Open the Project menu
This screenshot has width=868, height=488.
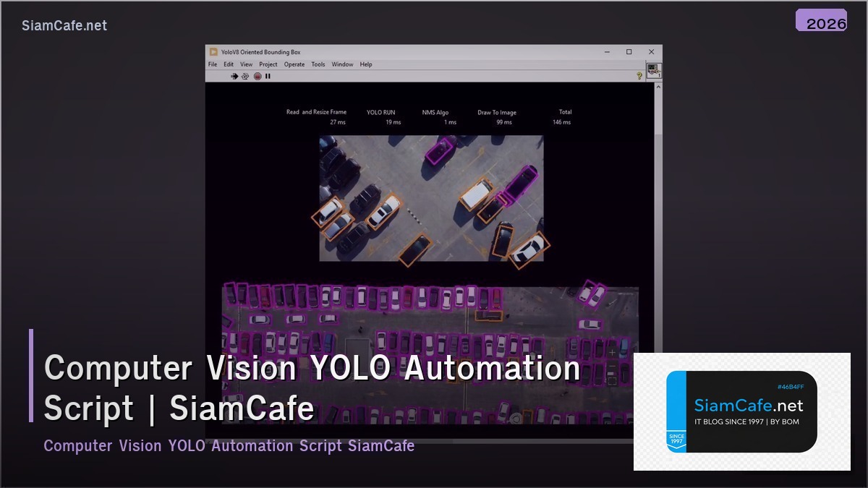[x=268, y=64]
